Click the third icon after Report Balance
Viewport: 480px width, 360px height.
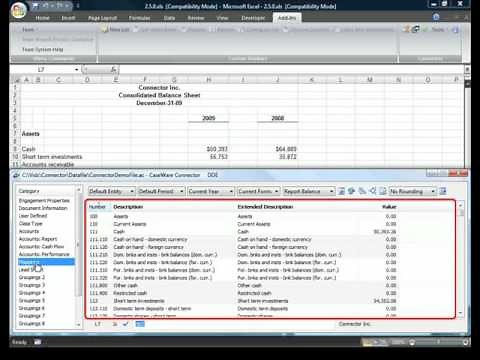pos(362,191)
